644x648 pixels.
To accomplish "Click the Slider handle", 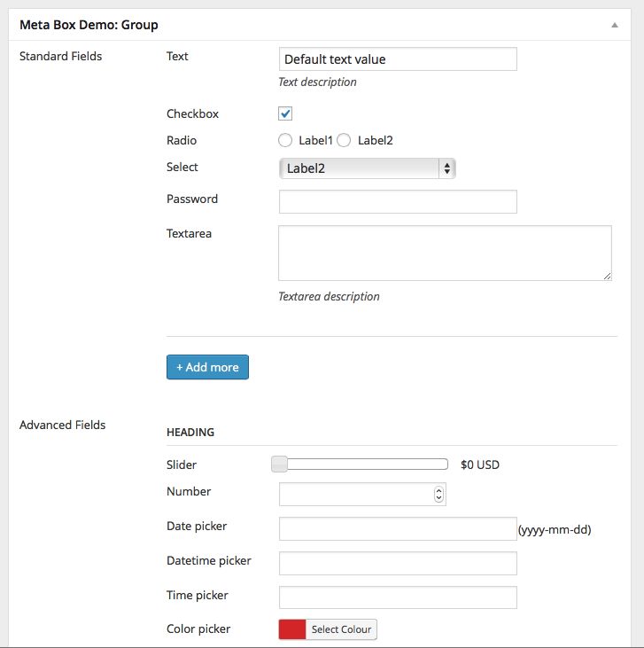I will (279, 464).
